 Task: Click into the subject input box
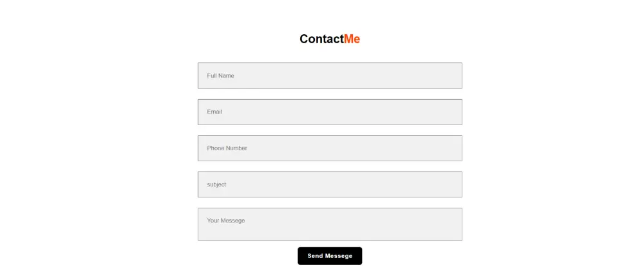coord(330,184)
